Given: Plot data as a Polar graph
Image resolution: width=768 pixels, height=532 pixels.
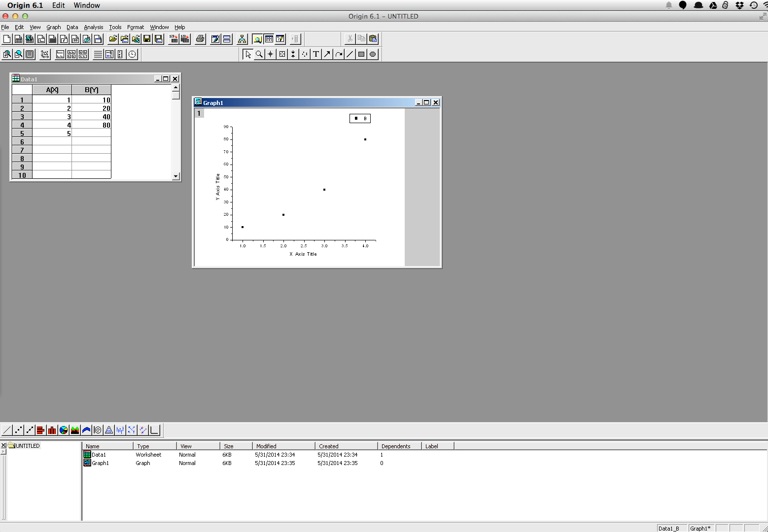Looking at the screenshot, I should [98, 430].
